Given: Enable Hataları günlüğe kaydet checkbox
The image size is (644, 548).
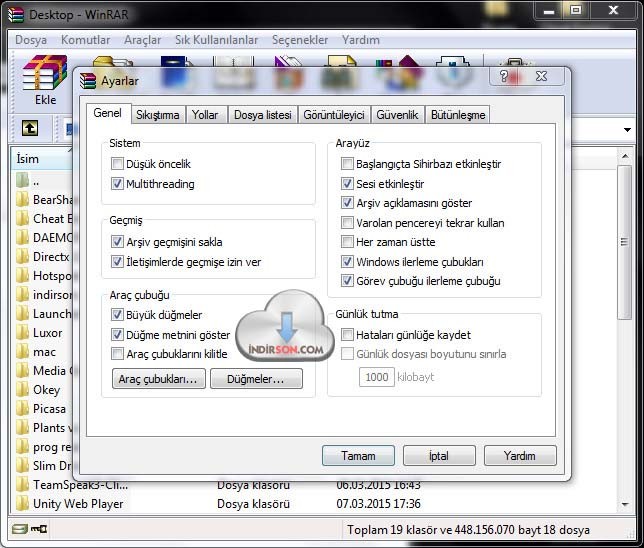Looking at the screenshot, I should point(347,334).
